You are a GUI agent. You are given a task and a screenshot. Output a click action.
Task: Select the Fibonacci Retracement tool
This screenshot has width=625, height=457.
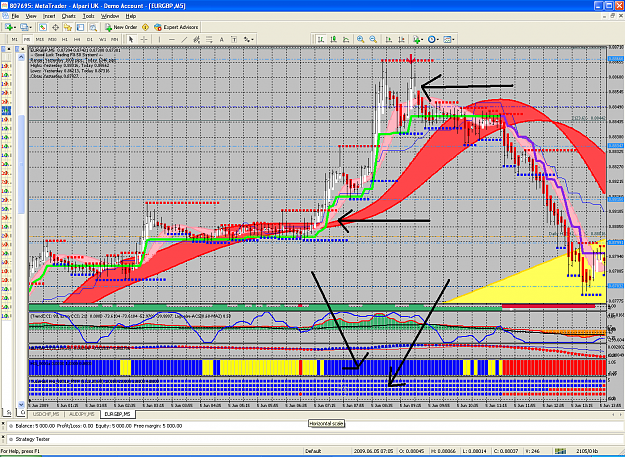[209, 39]
